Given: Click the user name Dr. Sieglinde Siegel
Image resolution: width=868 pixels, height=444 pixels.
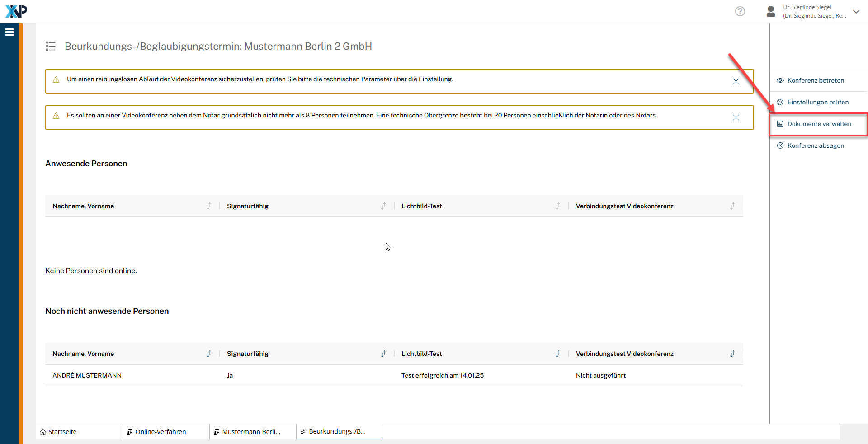Looking at the screenshot, I should (807, 7).
